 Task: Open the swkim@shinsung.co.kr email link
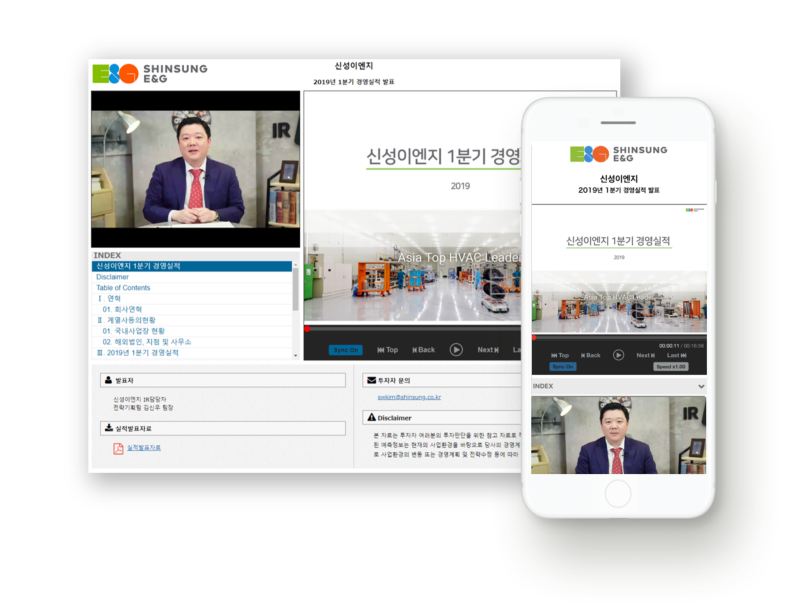tap(409, 397)
